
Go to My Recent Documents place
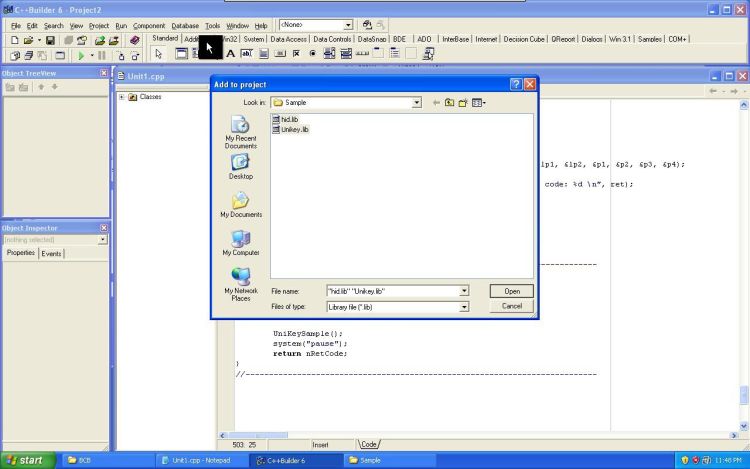click(x=241, y=132)
